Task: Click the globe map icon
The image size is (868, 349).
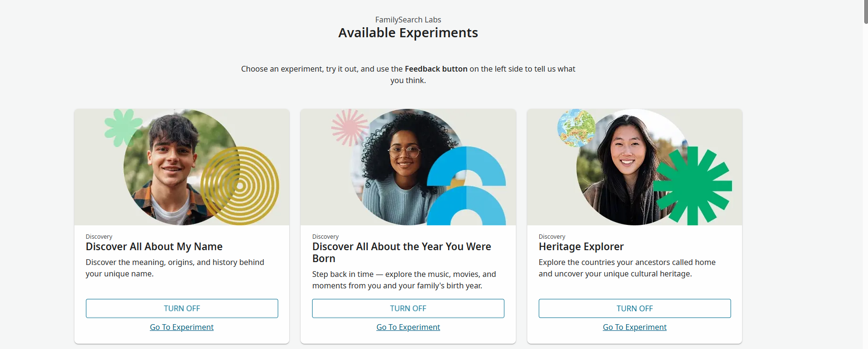Action: point(576,128)
